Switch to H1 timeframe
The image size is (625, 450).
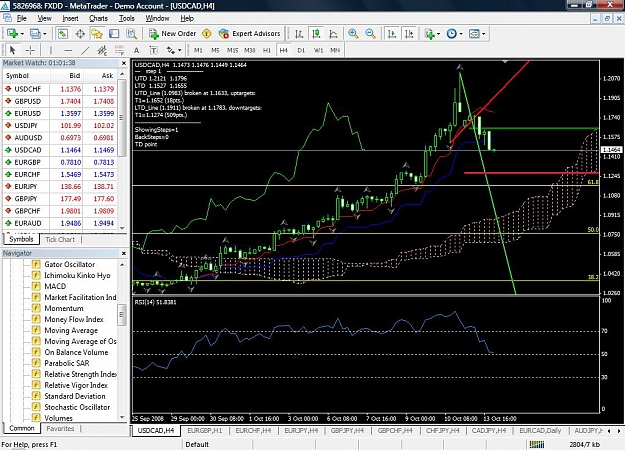pos(267,50)
